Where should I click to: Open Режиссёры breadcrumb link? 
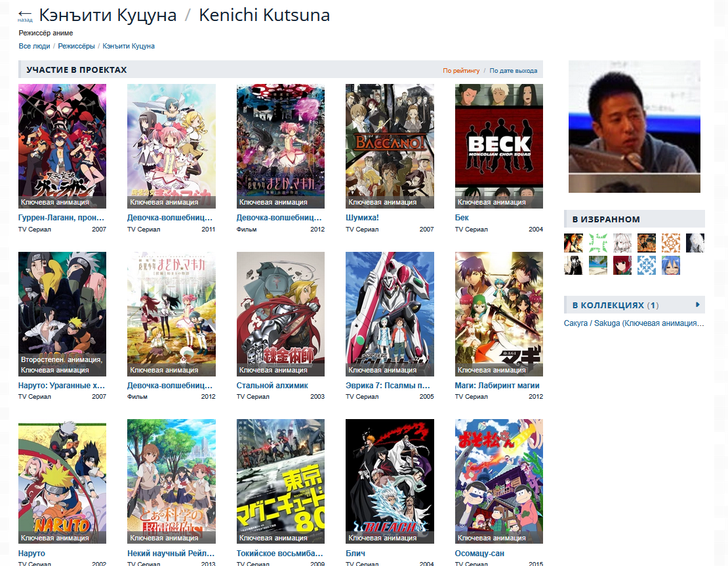click(76, 46)
